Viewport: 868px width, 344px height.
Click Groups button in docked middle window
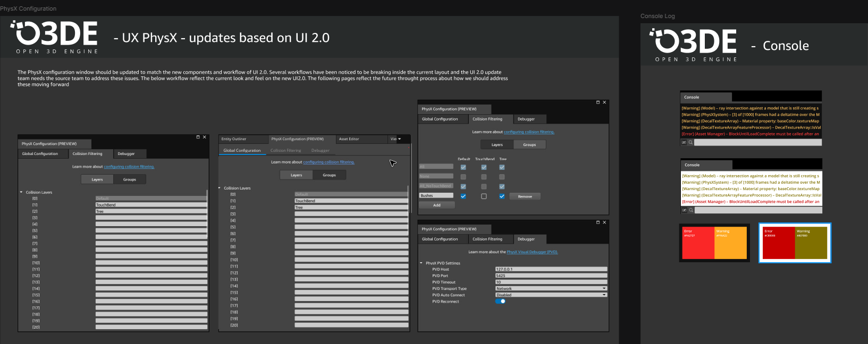click(329, 175)
